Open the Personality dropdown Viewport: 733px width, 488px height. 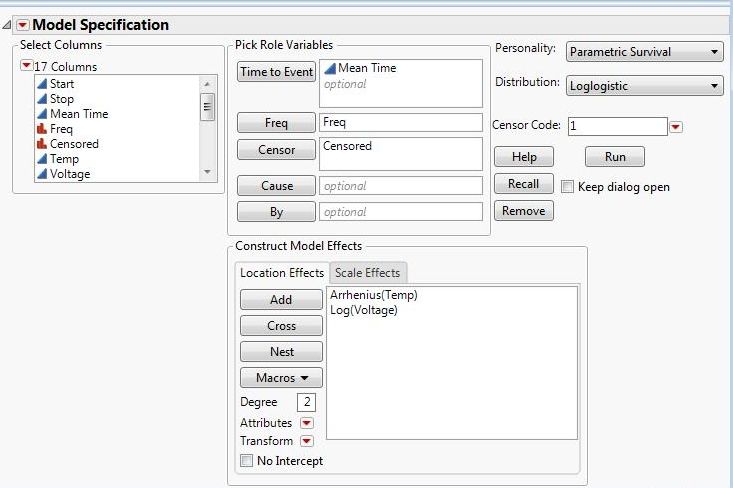pos(645,51)
